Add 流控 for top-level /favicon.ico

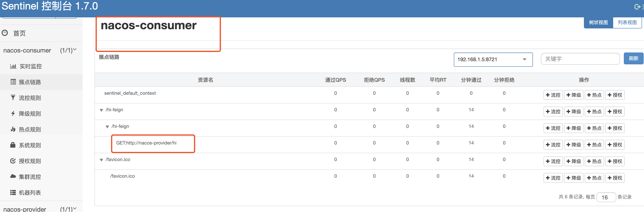[553, 161]
